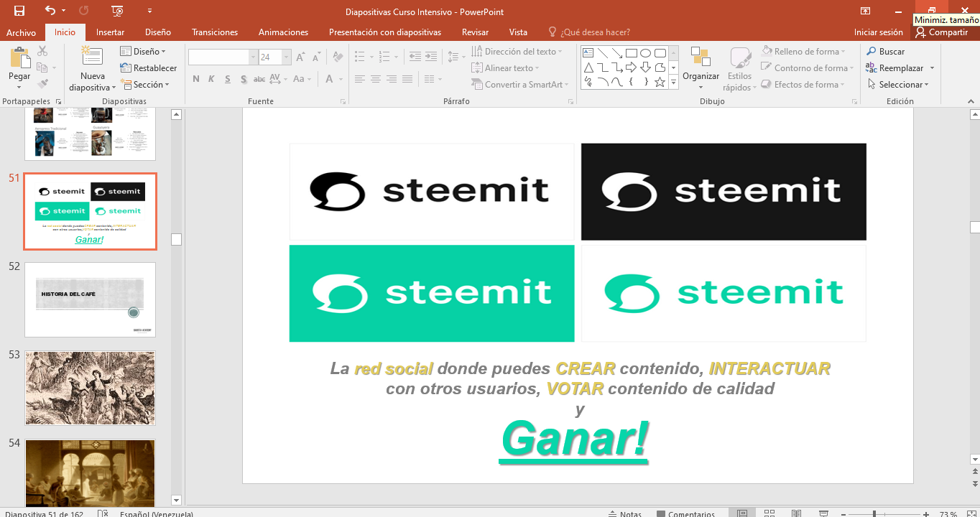Open the Seleccionar dropdown
Viewport: 980px width, 517px height.
click(897, 85)
